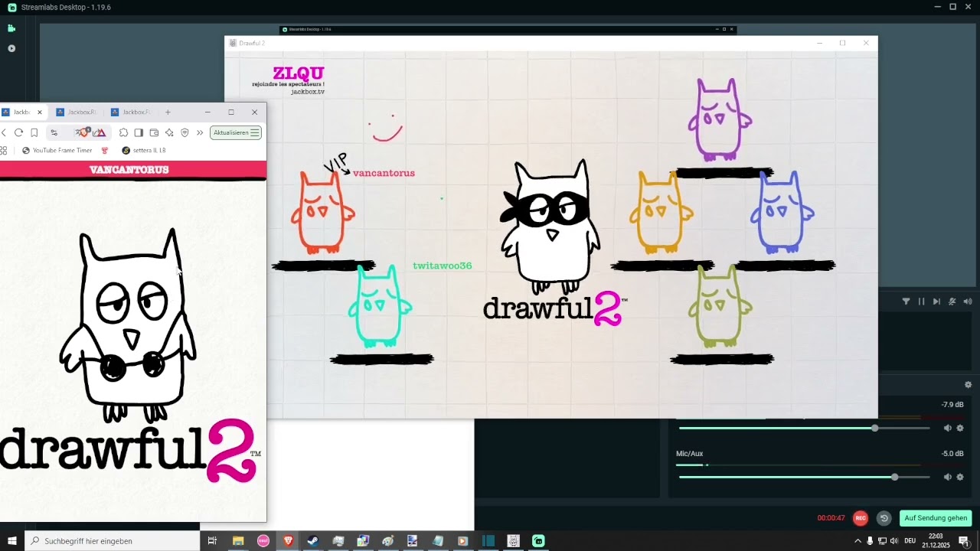Open the Paint palette taskbar icon
Screen dimensions: 980x551
pos(388,541)
